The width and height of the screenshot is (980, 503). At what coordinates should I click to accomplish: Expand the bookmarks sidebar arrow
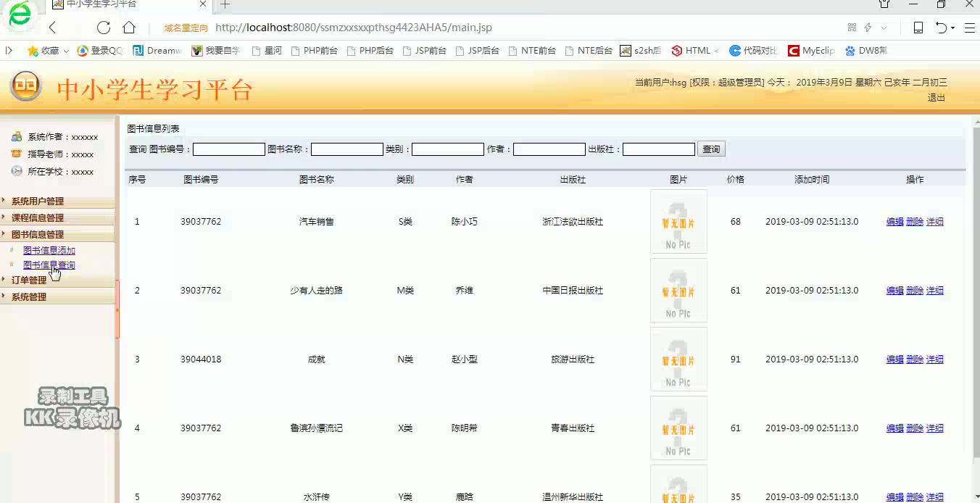(x=9, y=51)
